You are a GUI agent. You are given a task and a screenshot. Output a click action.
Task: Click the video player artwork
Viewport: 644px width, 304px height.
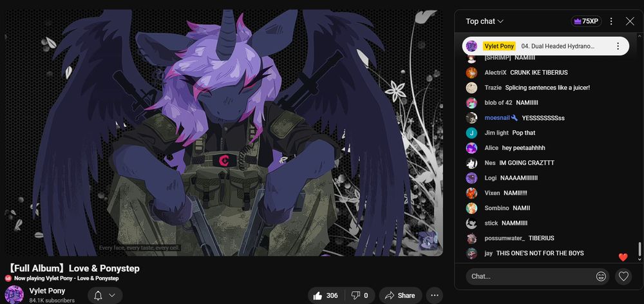point(224,133)
